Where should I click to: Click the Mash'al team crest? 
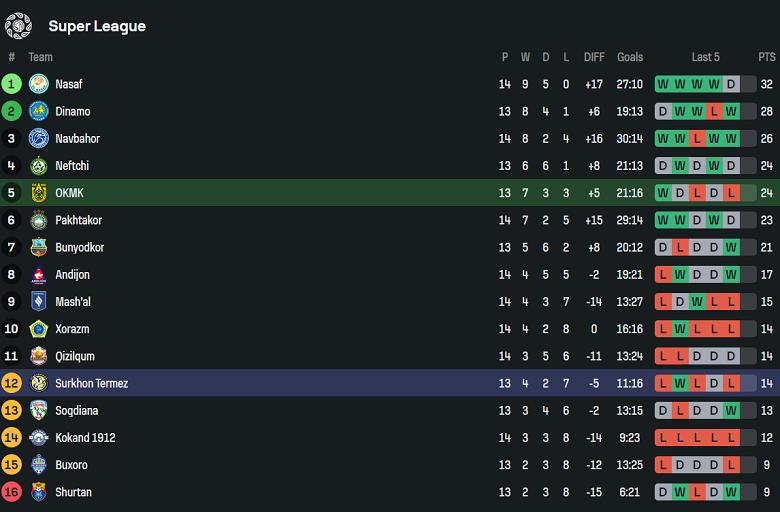click(39, 301)
